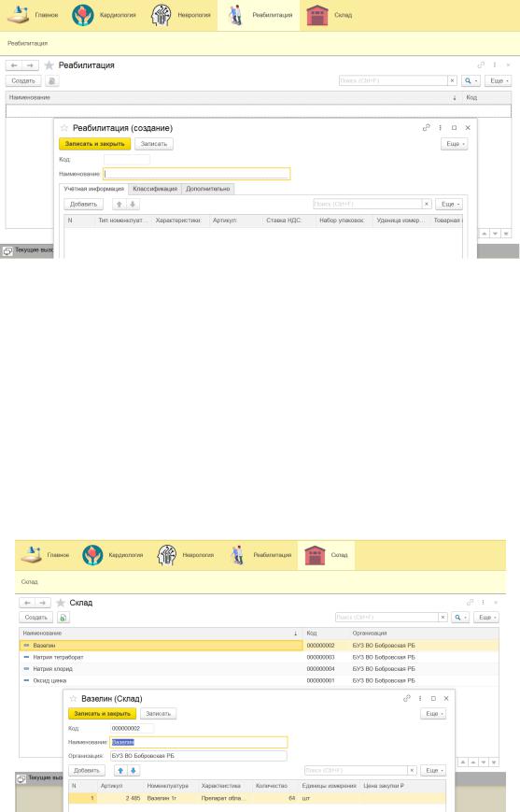Viewport: 520px width, 812px height.
Task: Move row up in Вазелин (Склад) table
Action: [120, 771]
